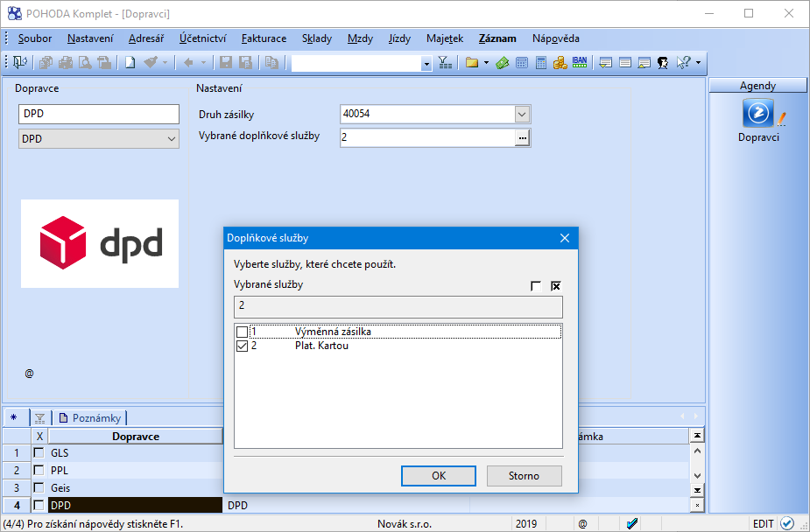Click the Dopravce column header
Image resolution: width=810 pixels, height=532 pixels.
coord(136,437)
